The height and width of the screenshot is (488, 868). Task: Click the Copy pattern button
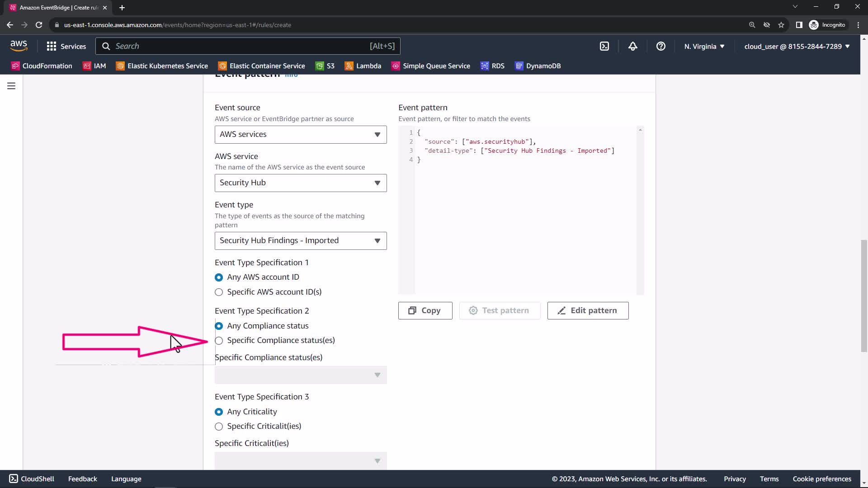point(425,310)
